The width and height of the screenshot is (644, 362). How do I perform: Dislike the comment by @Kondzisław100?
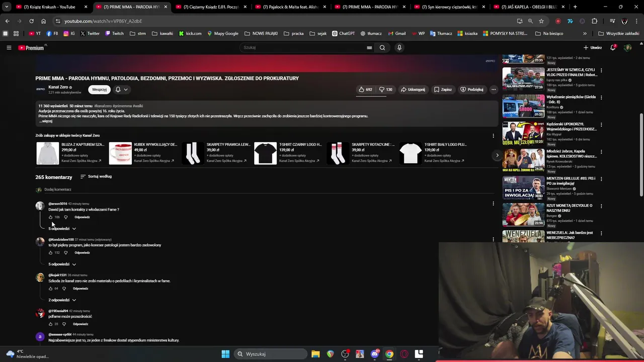65,253
